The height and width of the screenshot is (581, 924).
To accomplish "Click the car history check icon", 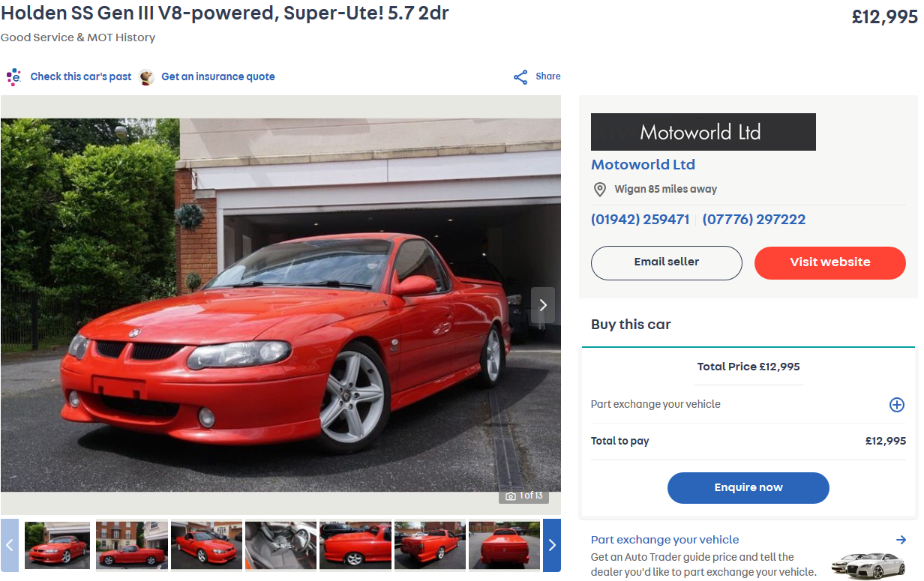I will 13,76.
